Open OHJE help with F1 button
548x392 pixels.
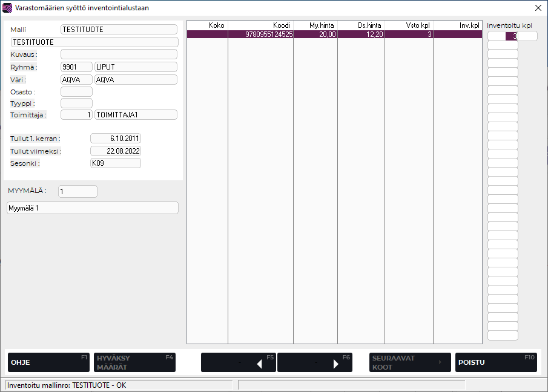pyautogui.click(x=48, y=362)
